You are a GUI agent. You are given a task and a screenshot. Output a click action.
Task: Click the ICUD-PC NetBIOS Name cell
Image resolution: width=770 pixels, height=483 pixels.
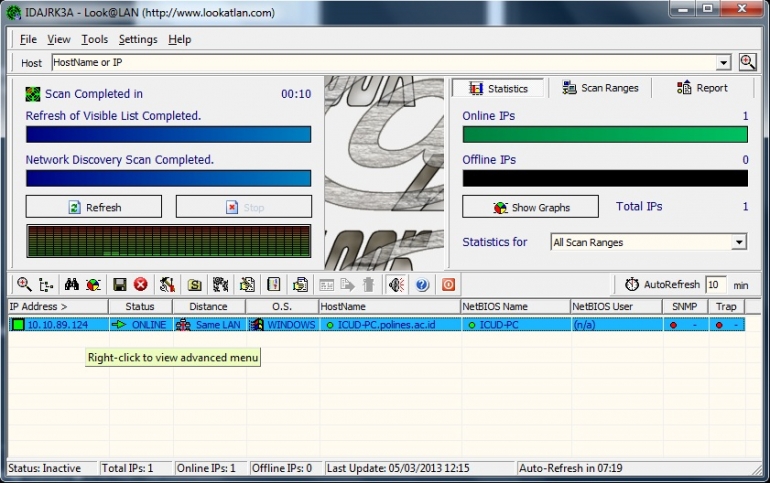516,324
